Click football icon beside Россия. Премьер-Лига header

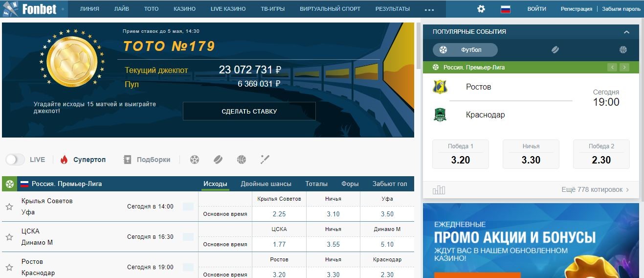pyautogui.click(x=9, y=184)
